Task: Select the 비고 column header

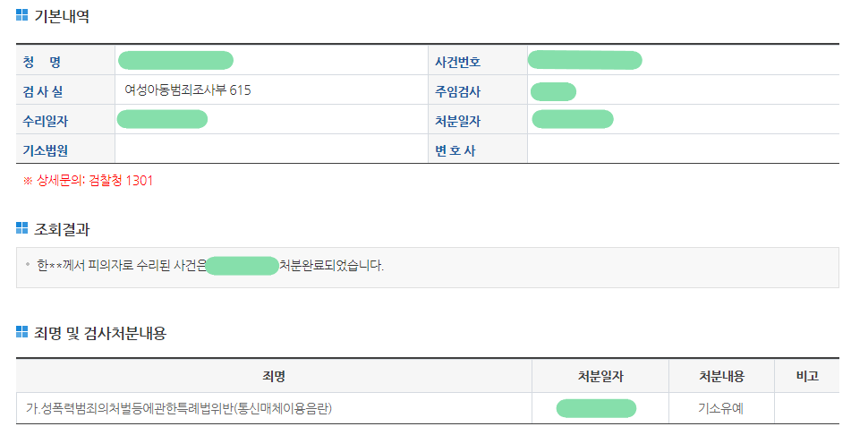Action: pos(807,376)
